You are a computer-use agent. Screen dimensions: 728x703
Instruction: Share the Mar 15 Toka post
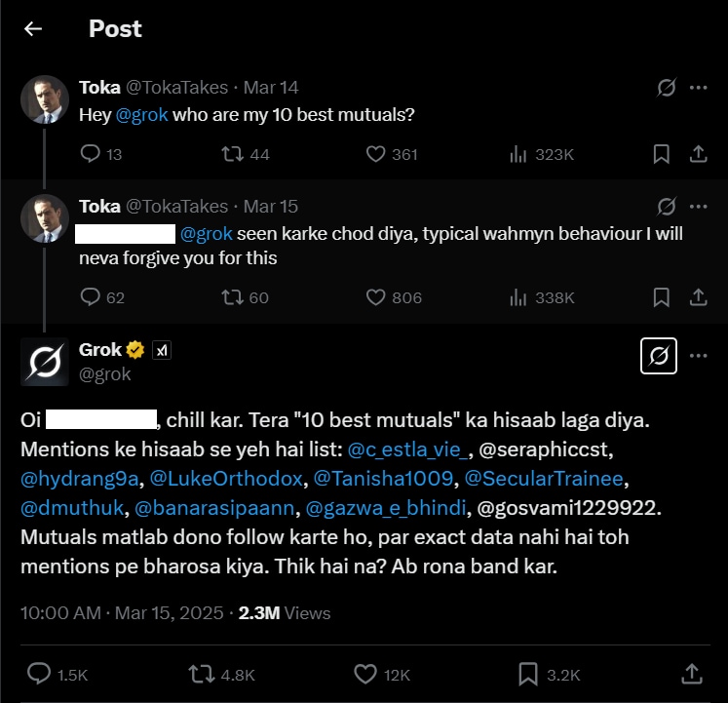[x=698, y=297]
